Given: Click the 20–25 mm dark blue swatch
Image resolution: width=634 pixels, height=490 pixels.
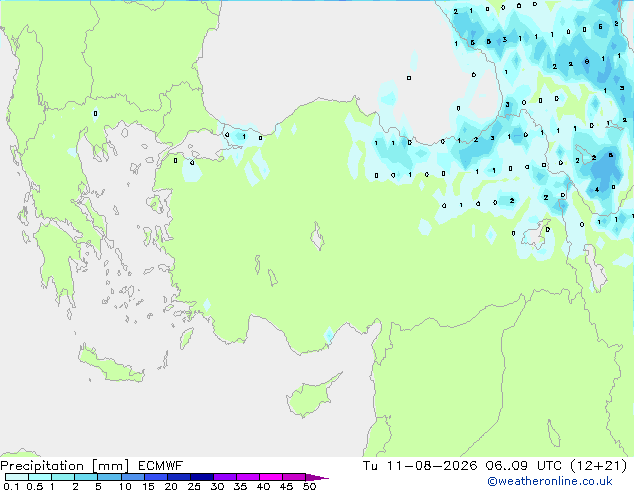Looking at the screenshot, I should tap(178, 477).
